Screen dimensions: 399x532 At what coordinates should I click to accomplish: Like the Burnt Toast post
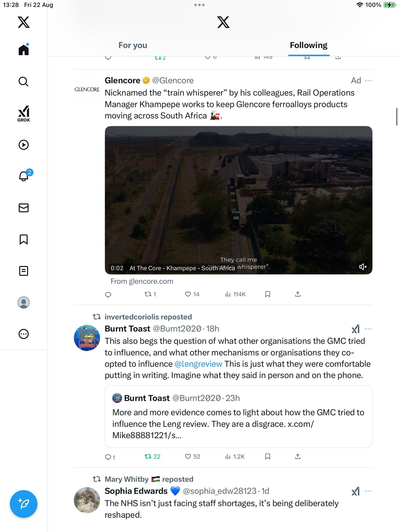(188, 457)
